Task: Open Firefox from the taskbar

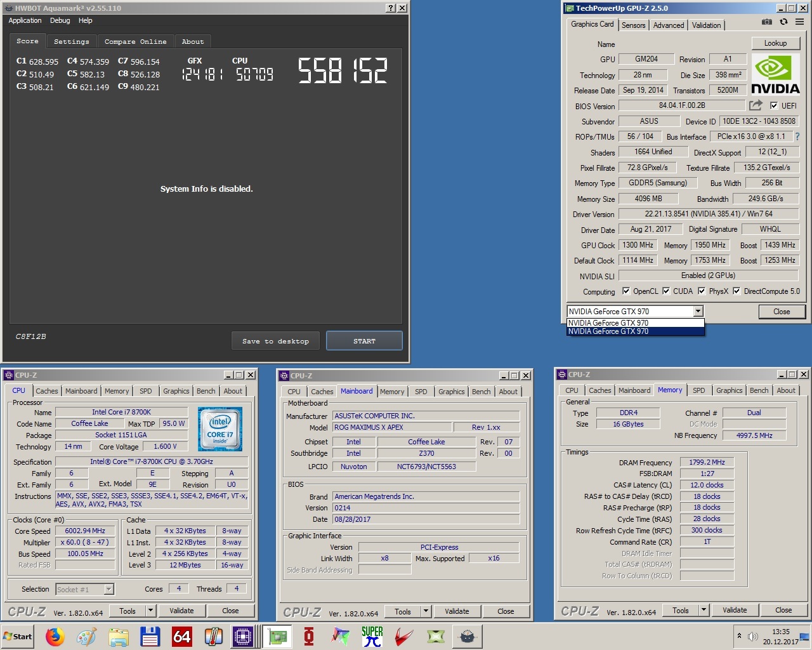Action: (55, 636)
